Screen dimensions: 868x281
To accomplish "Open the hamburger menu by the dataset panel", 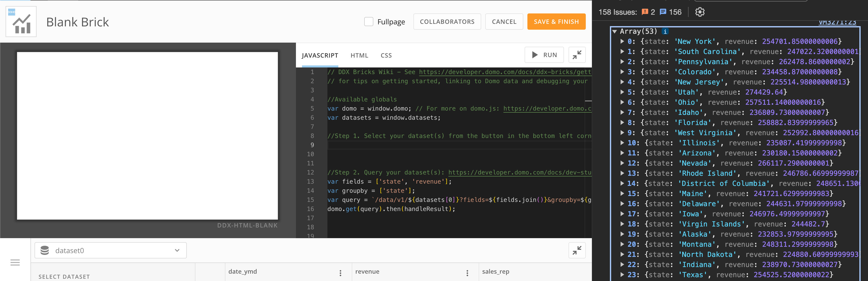I will tap(15, 262).
